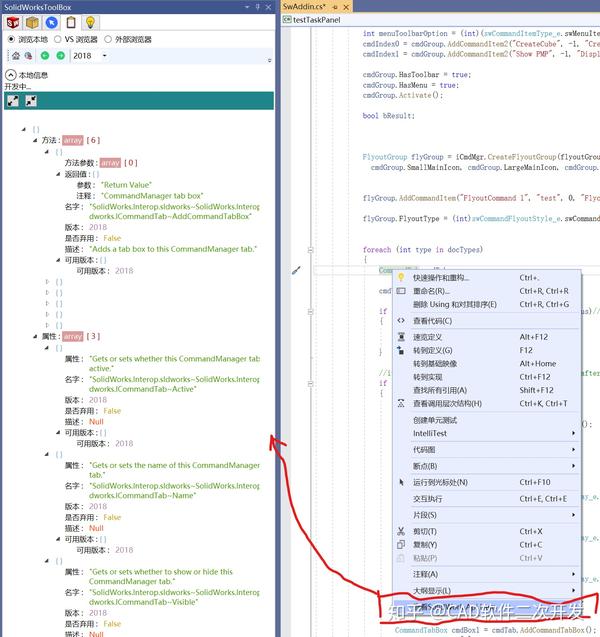Click the quick actions bulb icon
The image size is (600, 637).
coord(401,277)
